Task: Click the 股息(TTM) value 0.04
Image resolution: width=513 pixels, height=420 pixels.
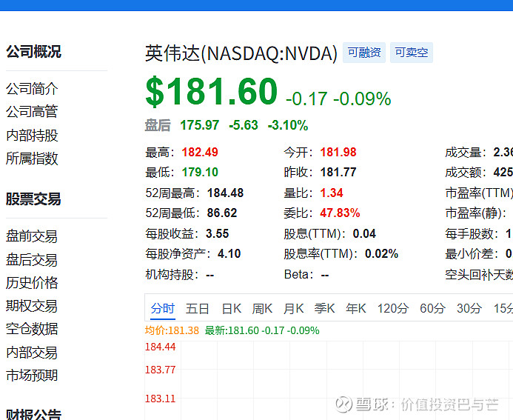Action: pos(364,234)
